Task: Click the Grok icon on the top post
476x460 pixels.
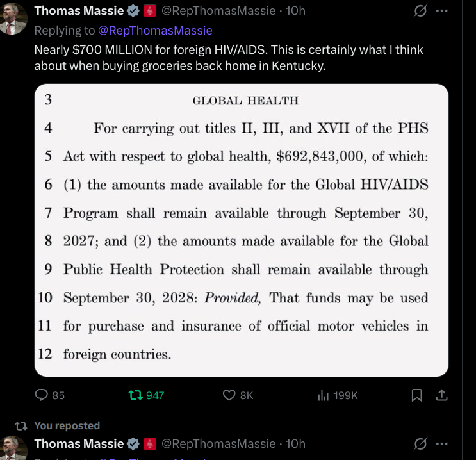Action: 421,11
